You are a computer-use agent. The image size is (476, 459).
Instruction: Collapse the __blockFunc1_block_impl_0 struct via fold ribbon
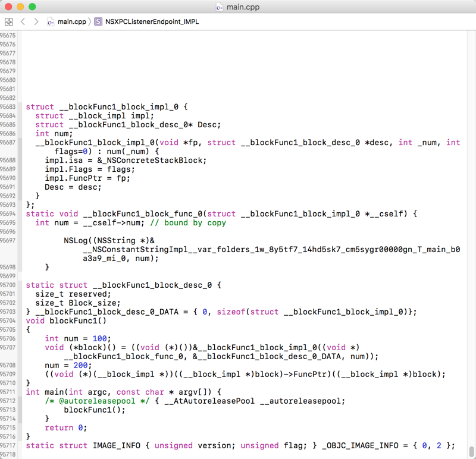tap(20, 106)
